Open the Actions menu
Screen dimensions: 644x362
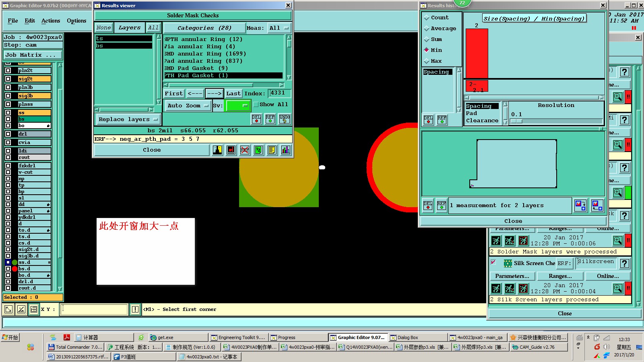coord(51,21)
